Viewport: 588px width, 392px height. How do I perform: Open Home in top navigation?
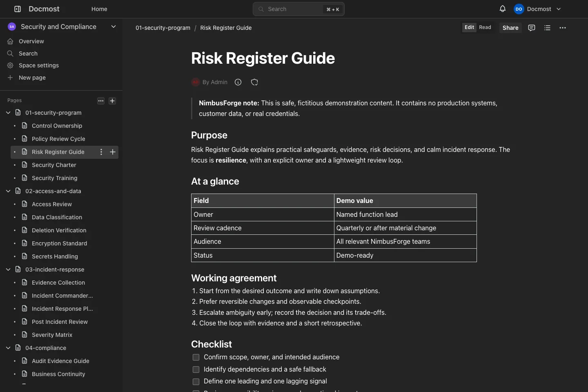pos(99,9)
